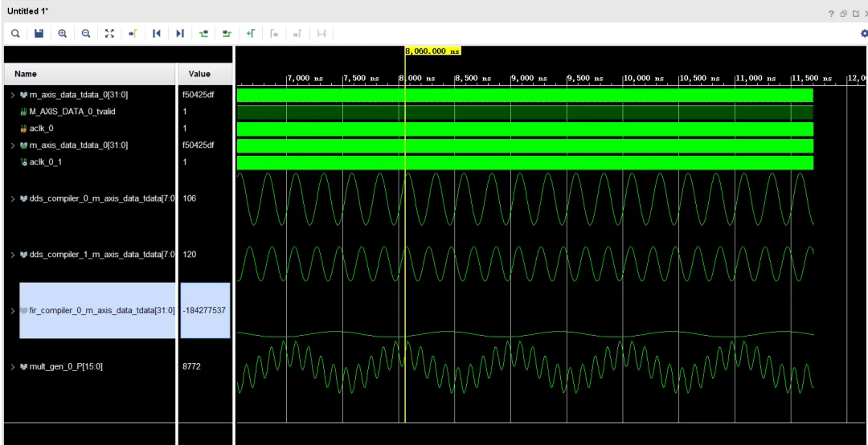The width and height of the screenshot is (868, 445).
Task: Select the Untitled 1* waveform tab
Action: click(x=27, y=10)
